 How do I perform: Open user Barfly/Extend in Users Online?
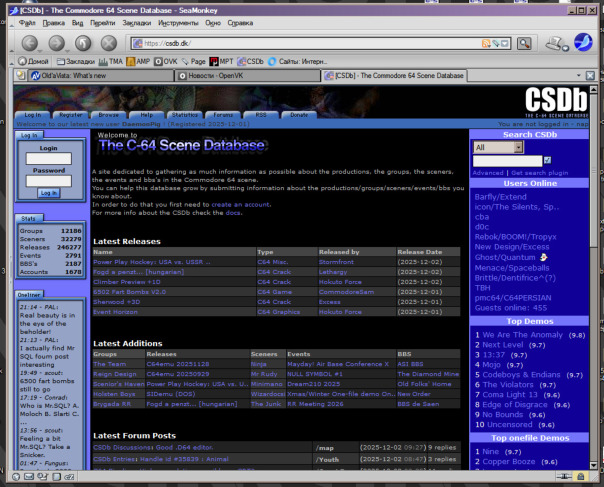(x=500, y=197)
